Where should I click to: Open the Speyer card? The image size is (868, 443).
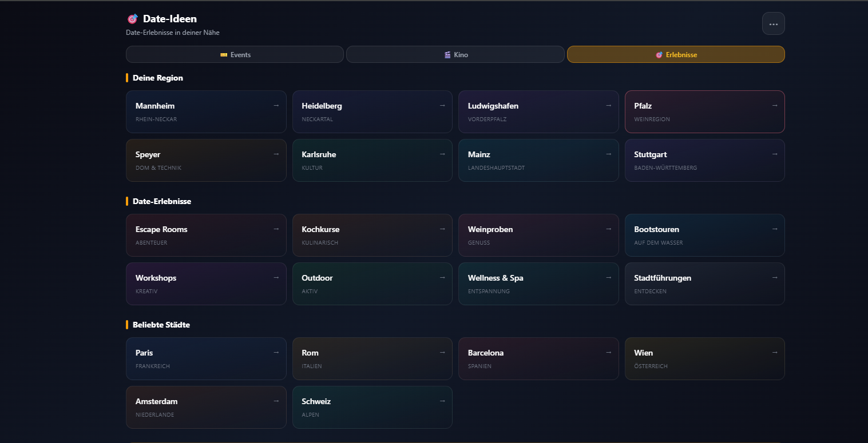206,160
